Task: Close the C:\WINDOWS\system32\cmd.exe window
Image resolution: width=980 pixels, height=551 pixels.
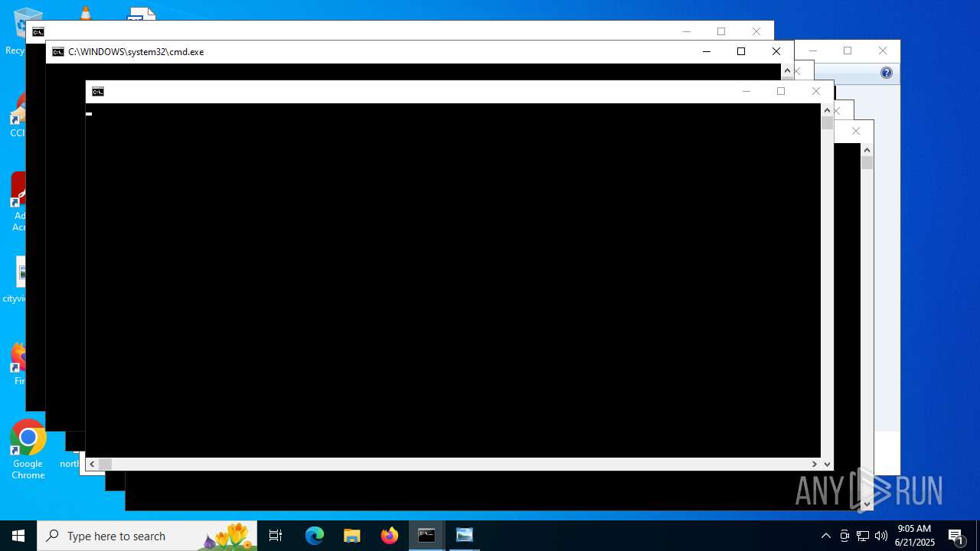Action: click(776, 52)
